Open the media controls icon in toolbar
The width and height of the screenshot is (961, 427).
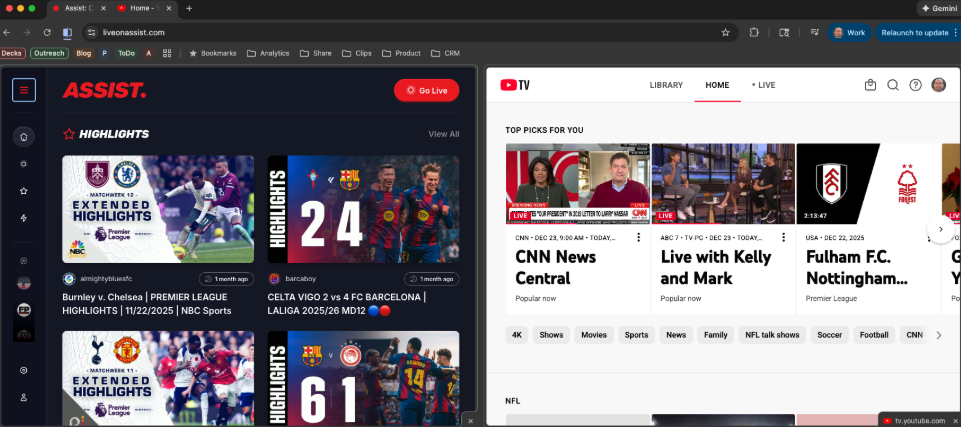coord(815,32)
